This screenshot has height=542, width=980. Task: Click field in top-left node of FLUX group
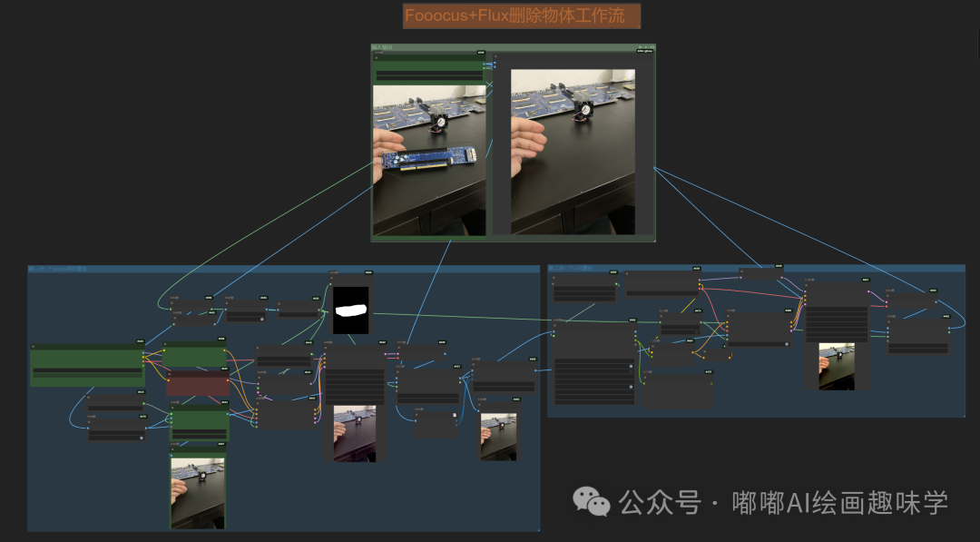tap(584, 292)
